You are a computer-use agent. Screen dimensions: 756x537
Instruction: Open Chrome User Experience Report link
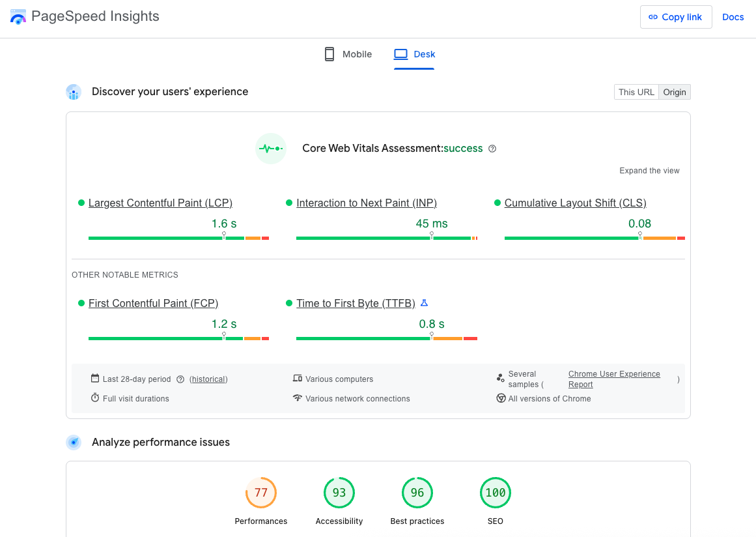coord(614,379)
